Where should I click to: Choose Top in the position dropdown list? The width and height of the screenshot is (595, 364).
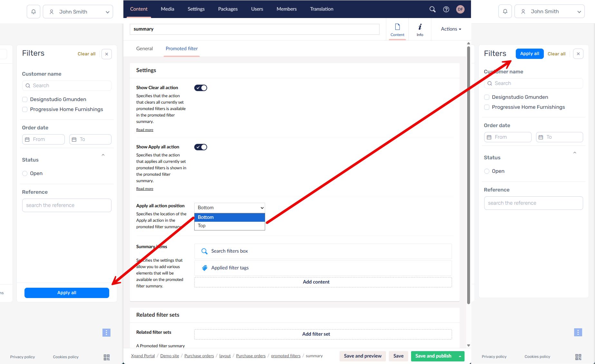coord(202,226)
